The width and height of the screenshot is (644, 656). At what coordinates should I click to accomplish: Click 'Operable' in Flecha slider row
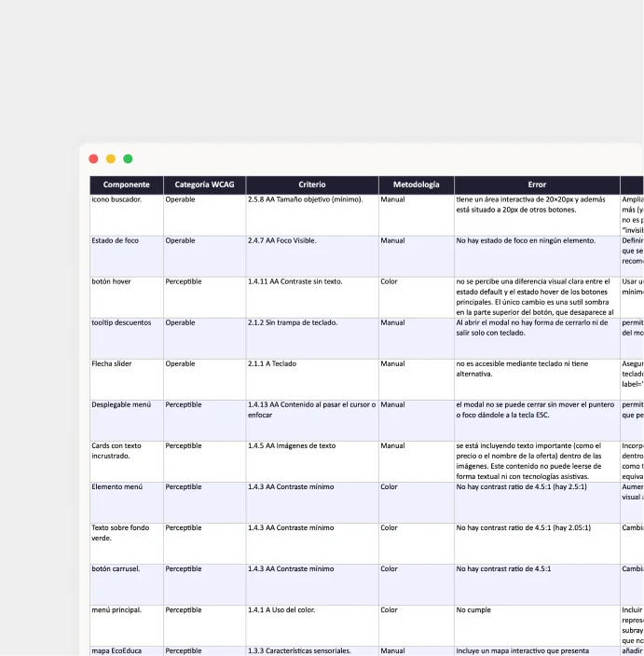point(205,379)
